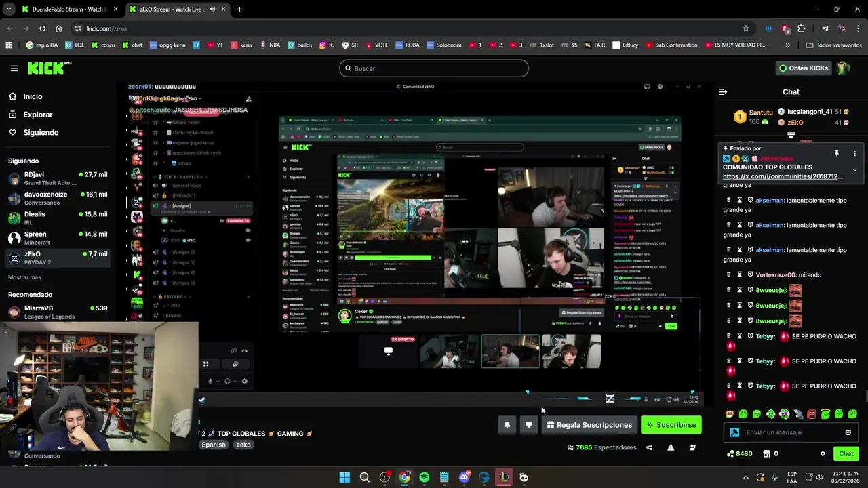This screenshot has width=868, height=488.
Task: Go to Inicio in sidebar
Action: 33,96
